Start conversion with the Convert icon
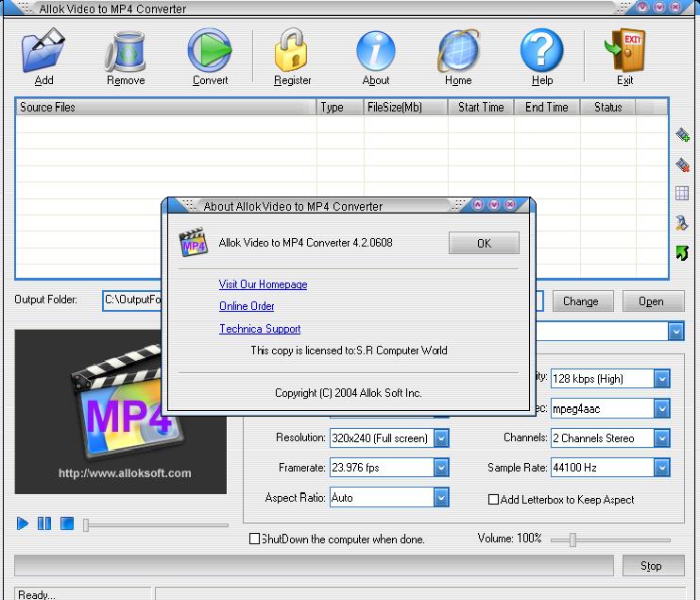 (x=210, y=50)
